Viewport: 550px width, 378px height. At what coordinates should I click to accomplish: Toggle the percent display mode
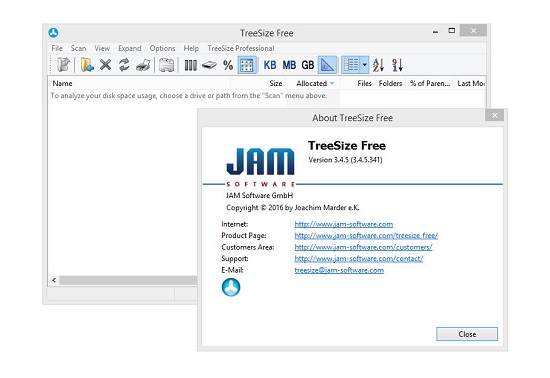click(x=228, y=65)
